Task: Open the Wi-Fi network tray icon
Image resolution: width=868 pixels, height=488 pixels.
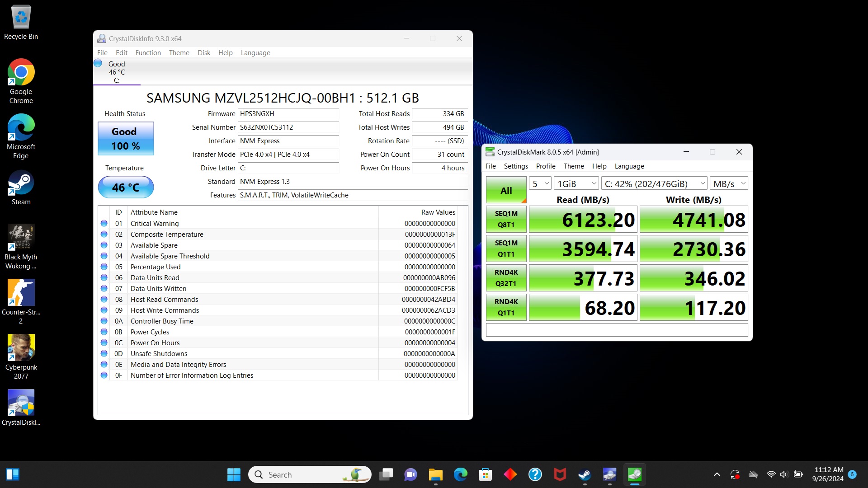Action: [771, 474]
